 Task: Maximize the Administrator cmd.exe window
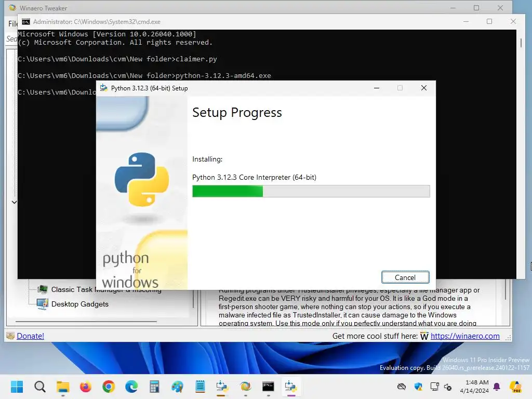(x=489, y=21)
